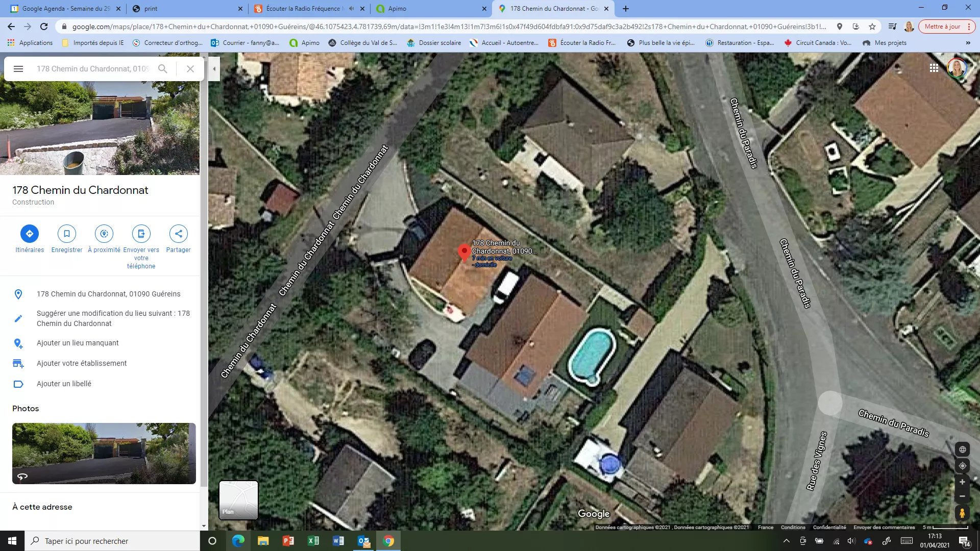Start Itinéraires directions
This screenshot has height=551, width=980.
(30, 239)
